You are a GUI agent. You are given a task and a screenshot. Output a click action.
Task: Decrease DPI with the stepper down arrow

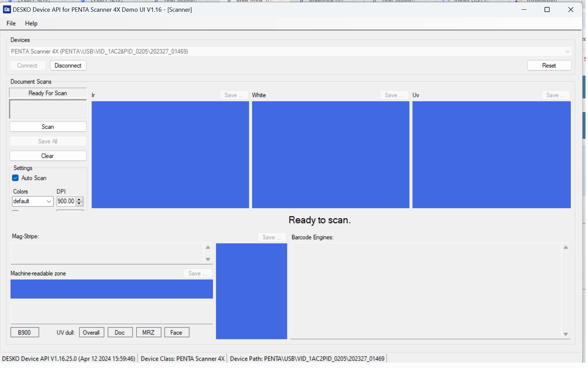point(79,203)
